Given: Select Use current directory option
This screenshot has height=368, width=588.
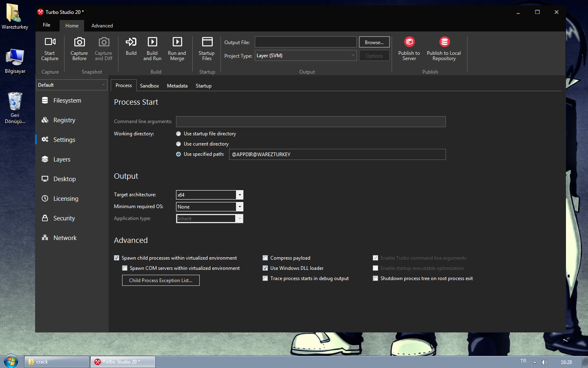Looking at the screenshot, I should click(178, 144).
